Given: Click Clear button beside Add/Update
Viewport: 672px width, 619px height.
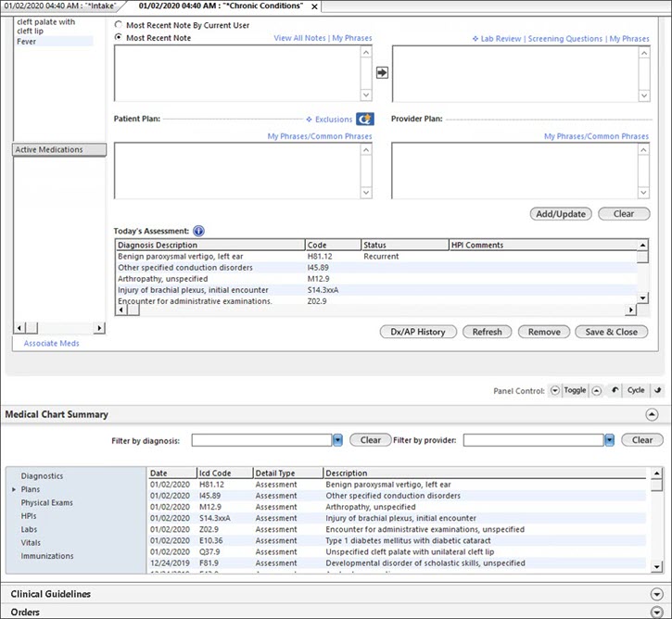Looking at the screenshot, I should click(624, 214).
